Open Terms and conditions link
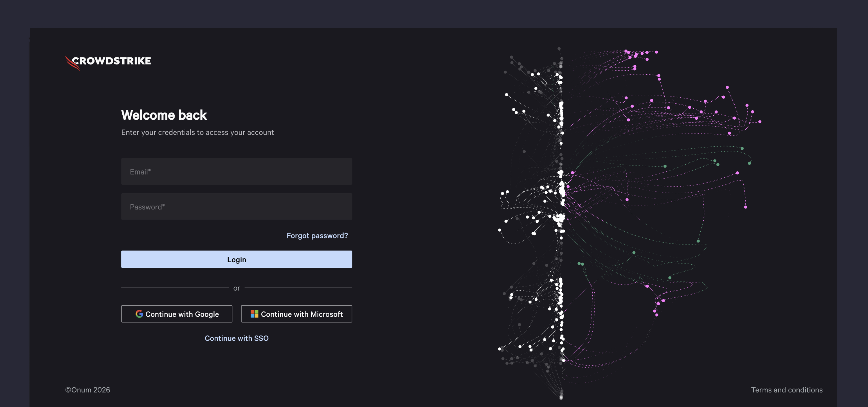This screenshot has width=868, height=407. (x=786, y=390)
